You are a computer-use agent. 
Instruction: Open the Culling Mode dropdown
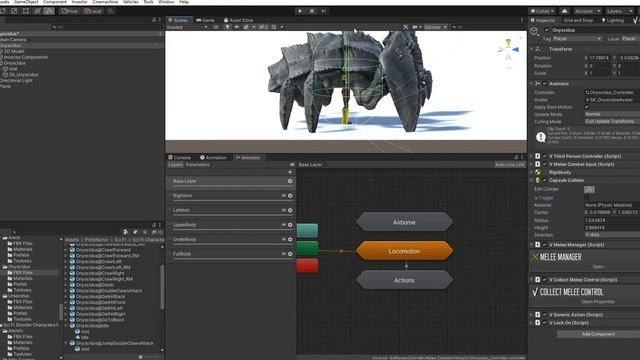click(612, 122)
